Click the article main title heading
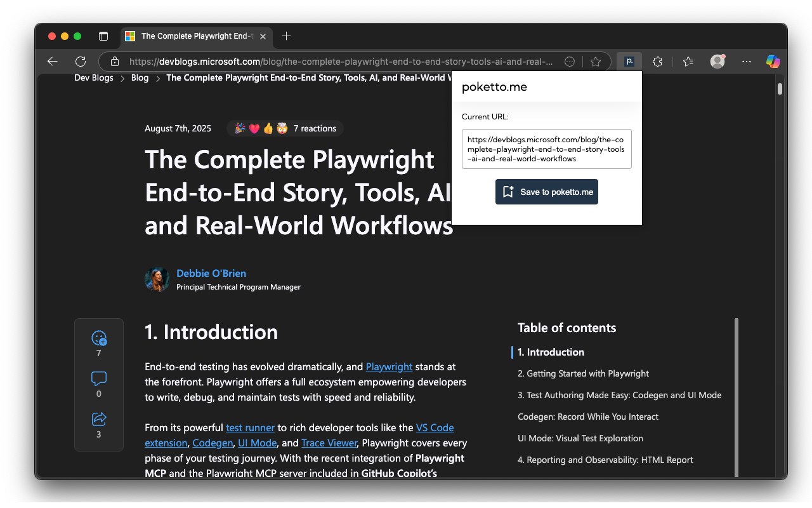Screen dimensions: 812x508 [x=298, y=192]
